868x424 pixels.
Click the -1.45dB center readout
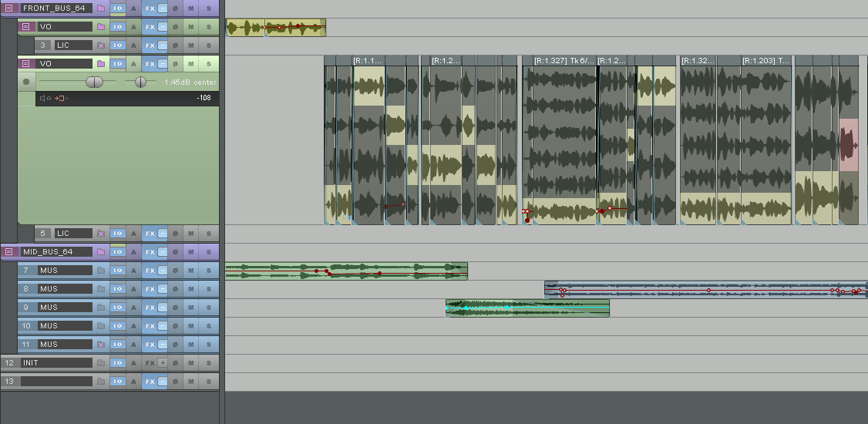(x=189, y=82)
